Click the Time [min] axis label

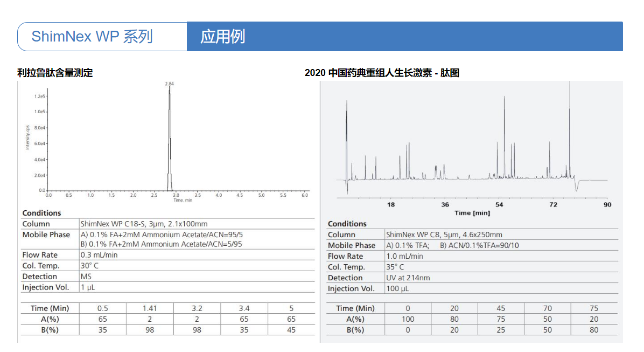(x=472, y=213)
